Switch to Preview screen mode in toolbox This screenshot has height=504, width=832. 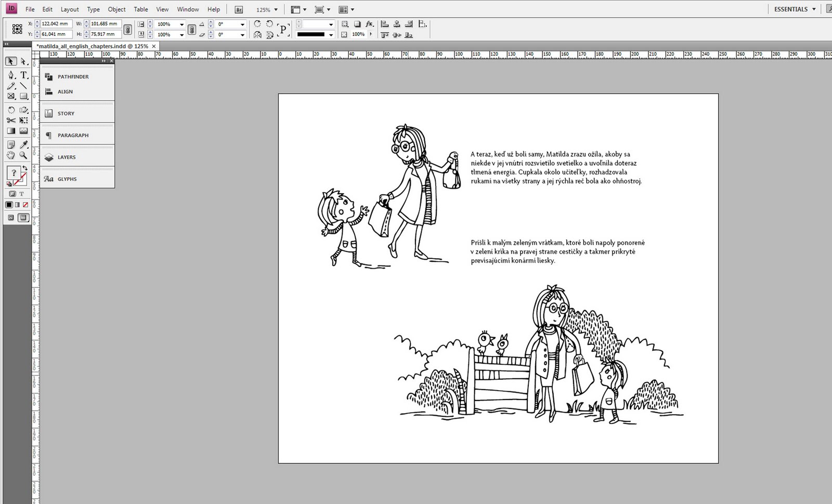[23, 218]
